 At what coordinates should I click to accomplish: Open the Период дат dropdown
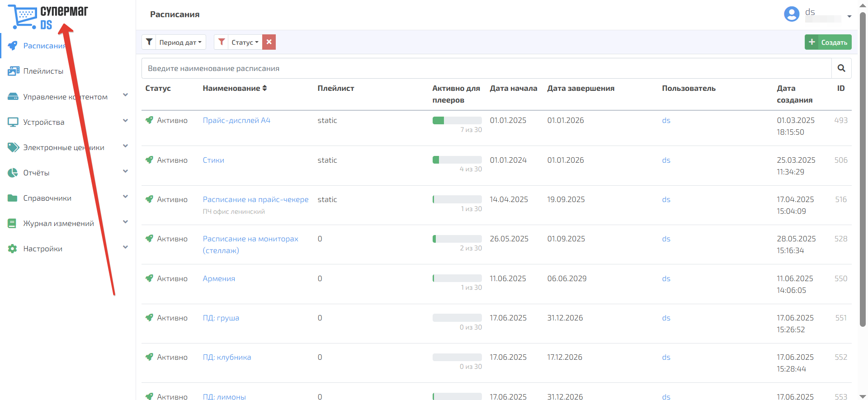(181, 42)
